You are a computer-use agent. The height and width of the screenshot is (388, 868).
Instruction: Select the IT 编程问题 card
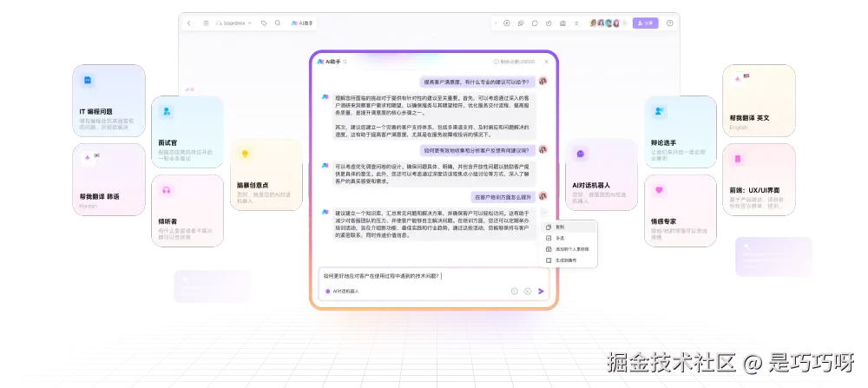tap(109, 101)
